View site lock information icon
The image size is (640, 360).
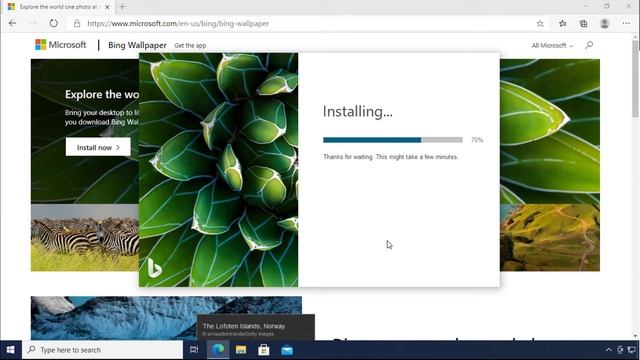(77, 24)
